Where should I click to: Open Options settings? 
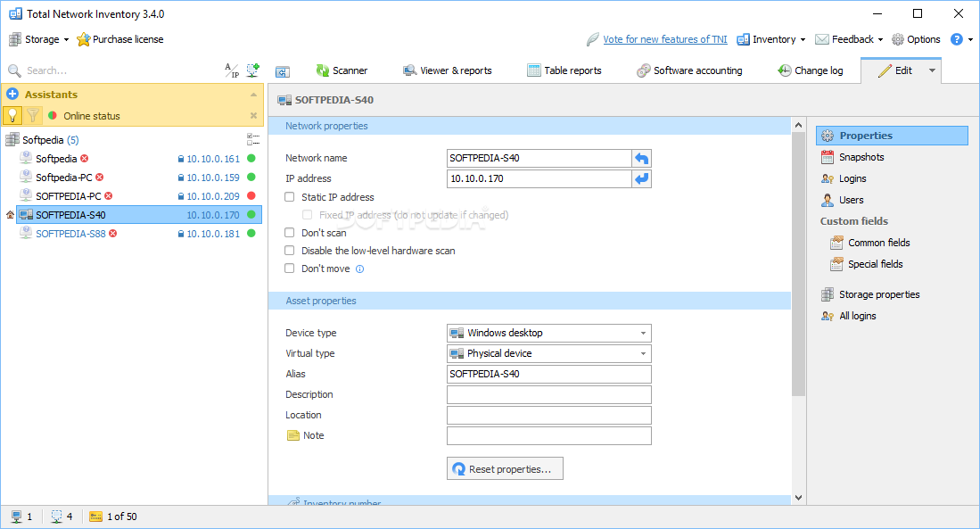[x=916, y=39]
